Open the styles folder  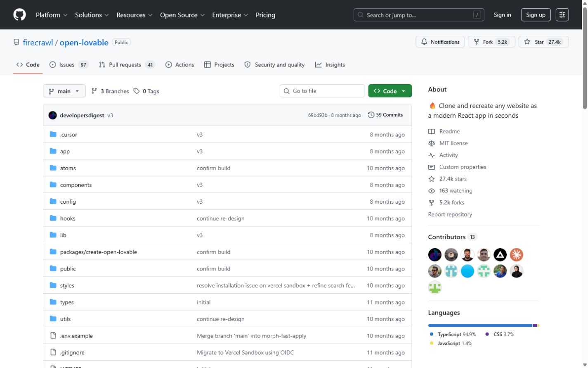[67, 285]
